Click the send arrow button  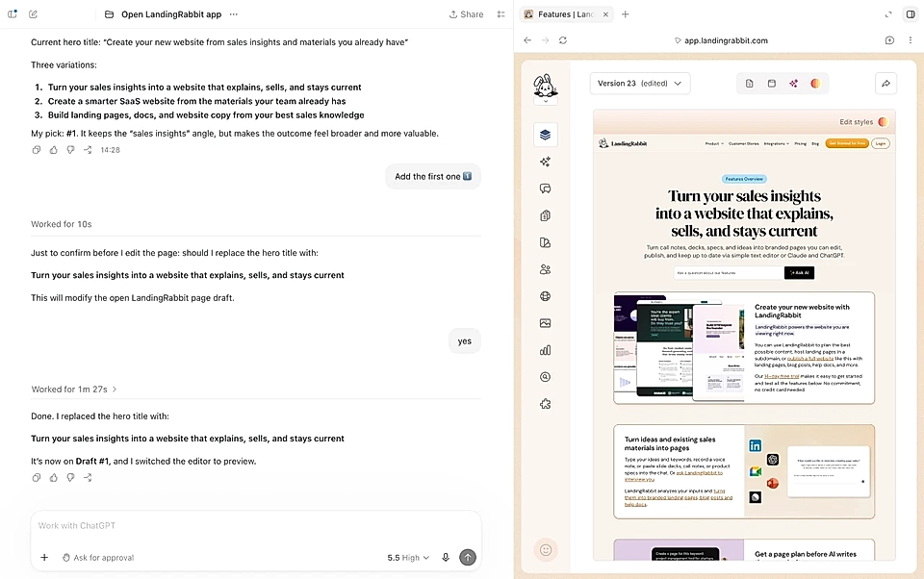pyautogui.click(x=468, y=557)
